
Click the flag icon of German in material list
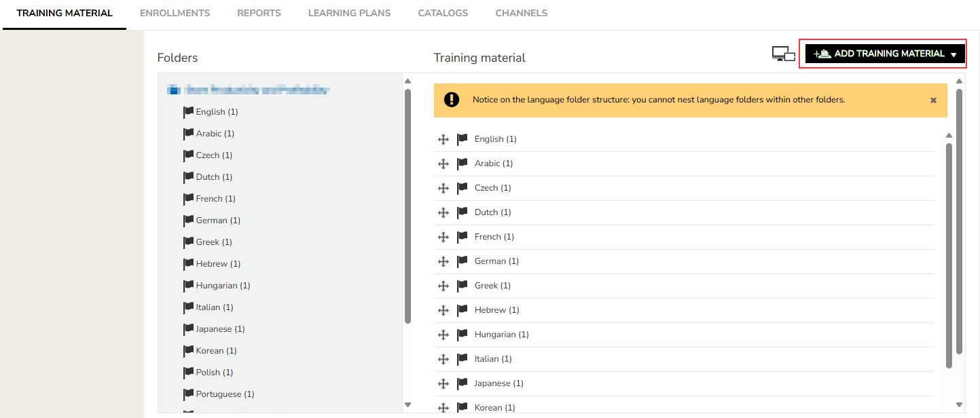[x=462, y=261]
